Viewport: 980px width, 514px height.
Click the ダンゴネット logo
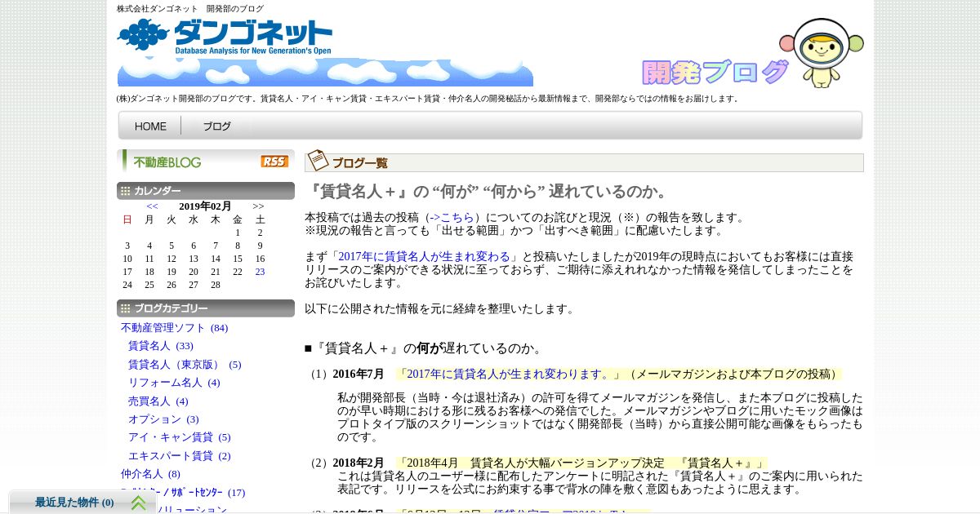(225, 37)
